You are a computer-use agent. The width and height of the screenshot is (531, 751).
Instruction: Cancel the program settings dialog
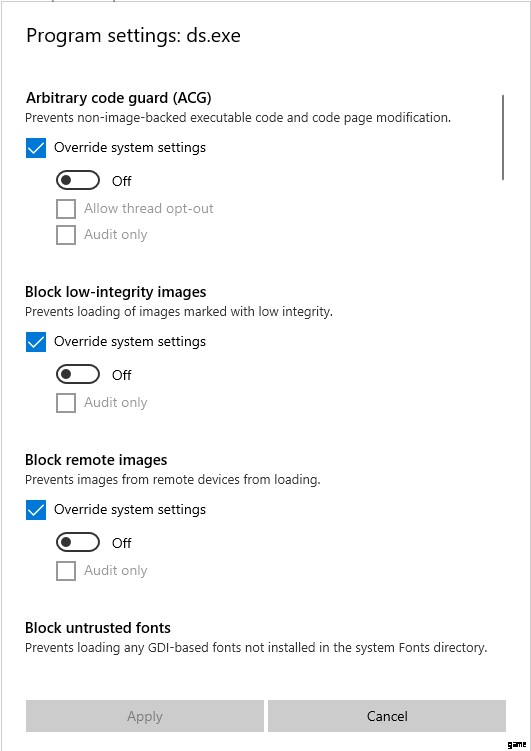click(x=387, y=716)
